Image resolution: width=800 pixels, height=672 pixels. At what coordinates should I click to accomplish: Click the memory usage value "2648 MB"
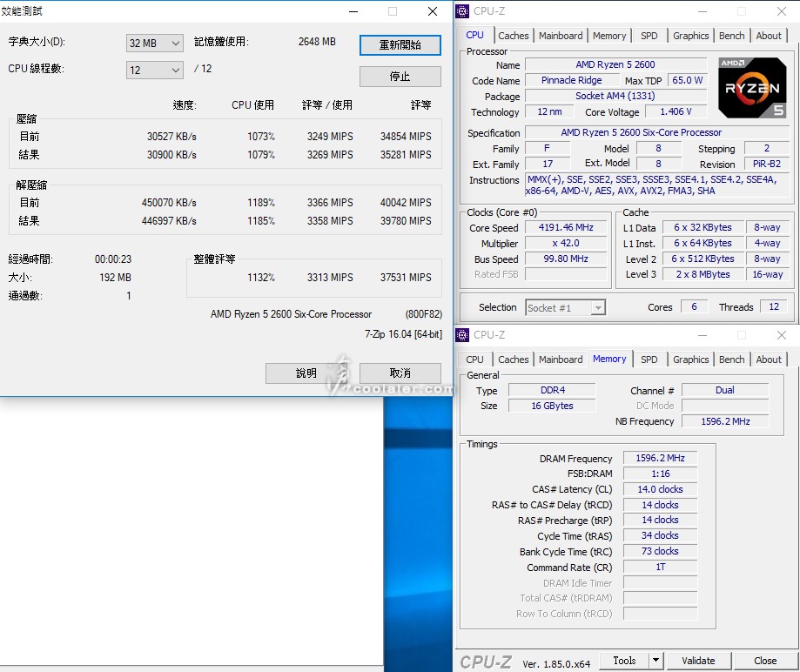(x=317, y=42)
